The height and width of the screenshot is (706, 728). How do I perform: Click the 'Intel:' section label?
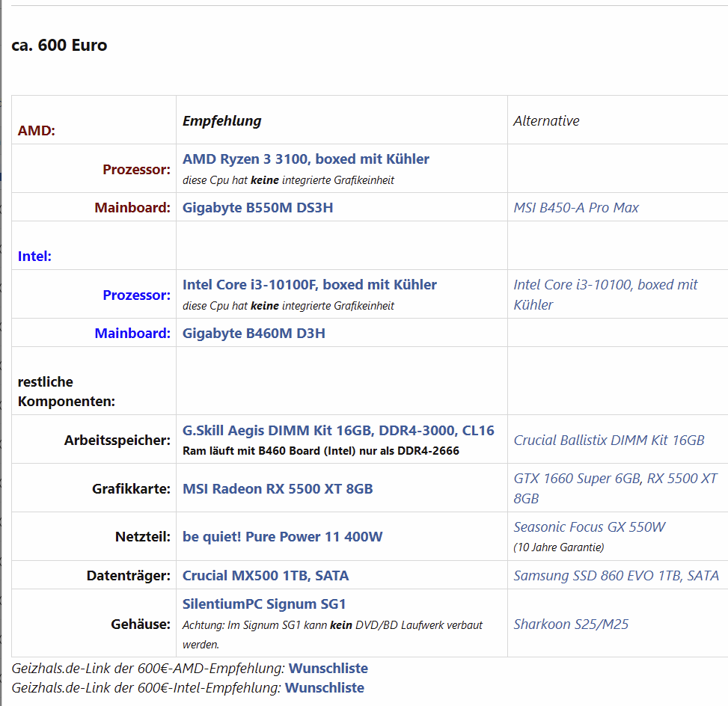point(34,257)
